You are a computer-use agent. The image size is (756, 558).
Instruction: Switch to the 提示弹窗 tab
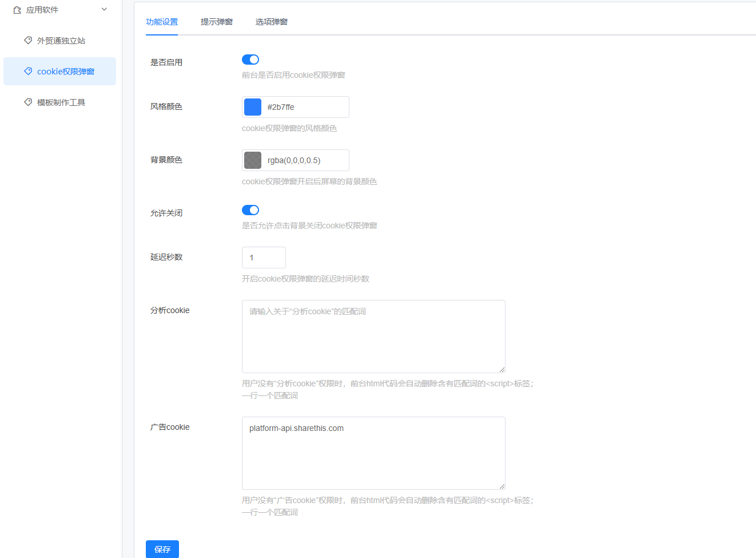click(x=216, y=22)
